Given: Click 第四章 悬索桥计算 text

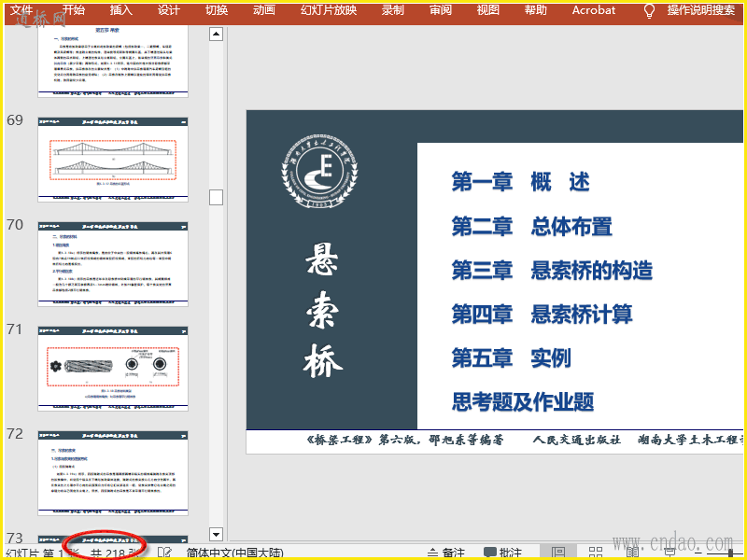Looking at the screenshot, I should (542, 315).
